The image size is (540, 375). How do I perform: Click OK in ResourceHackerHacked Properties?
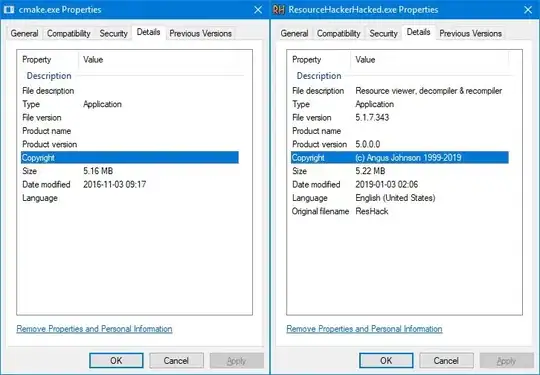click(386, 361)
